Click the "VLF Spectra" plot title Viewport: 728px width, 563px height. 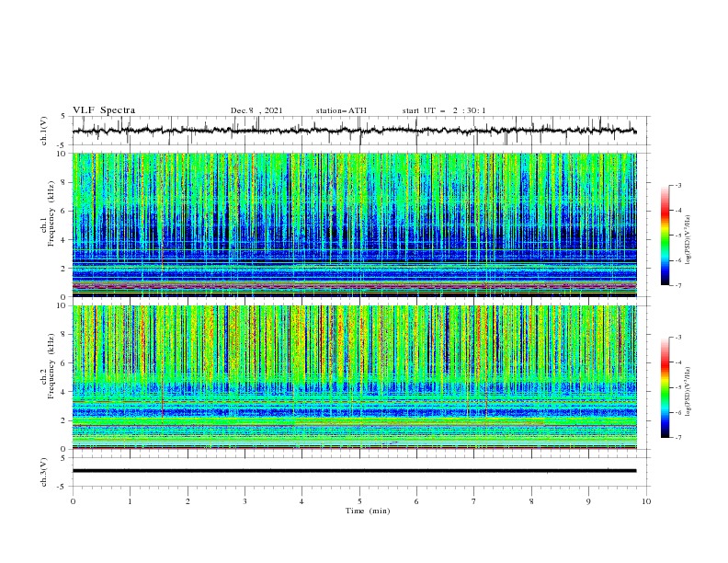104,110
